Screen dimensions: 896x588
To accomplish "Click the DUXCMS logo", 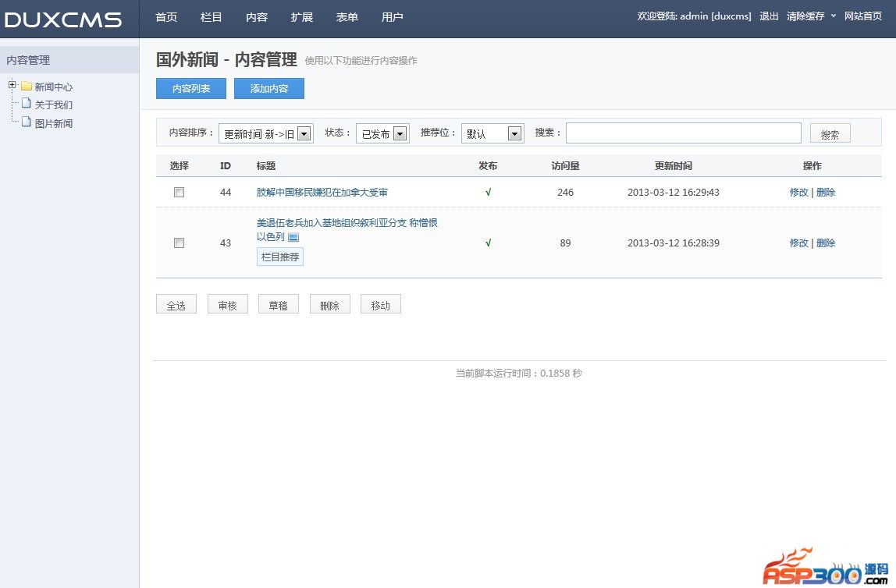I will click(x=63, y=19).
